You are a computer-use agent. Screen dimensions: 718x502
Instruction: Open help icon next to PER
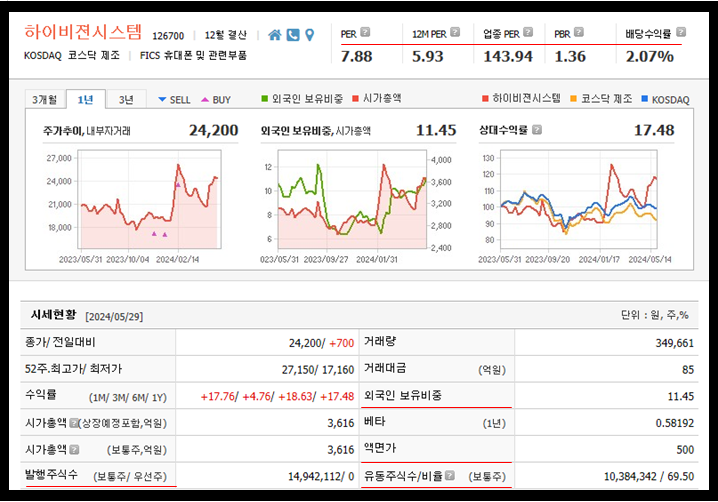(365, 32)
